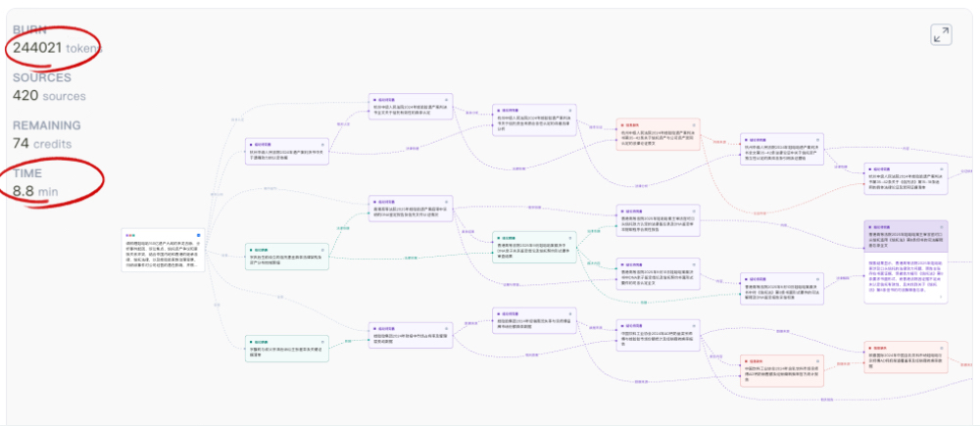Click the BURN heading label
The height and width of the screenshot is (426, 980).
29,30
